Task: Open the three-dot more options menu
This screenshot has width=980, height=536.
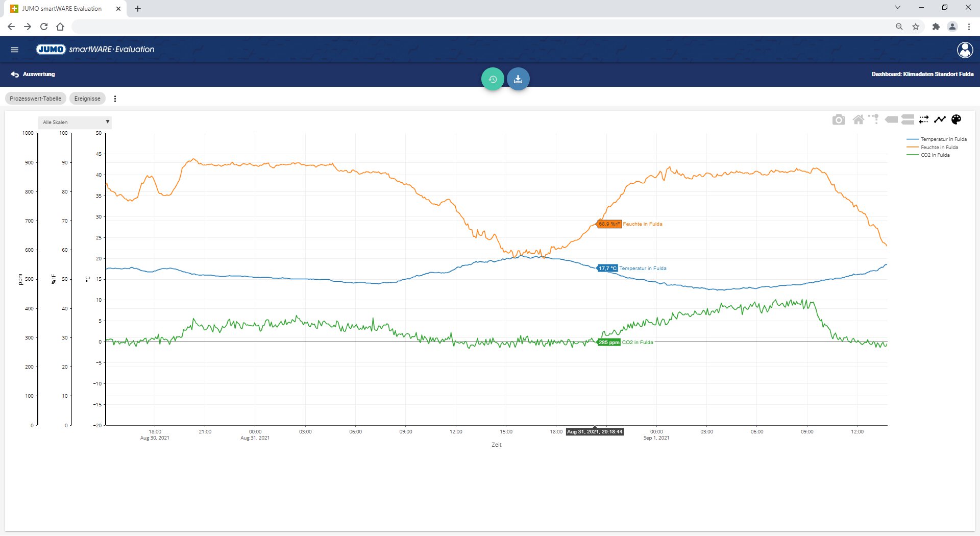Action: [115, 99]
